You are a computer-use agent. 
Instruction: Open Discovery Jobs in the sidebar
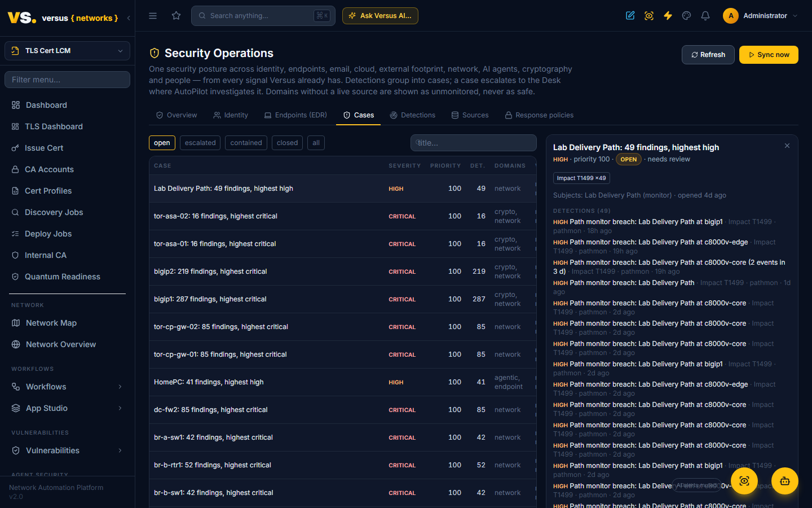[68, 212]
